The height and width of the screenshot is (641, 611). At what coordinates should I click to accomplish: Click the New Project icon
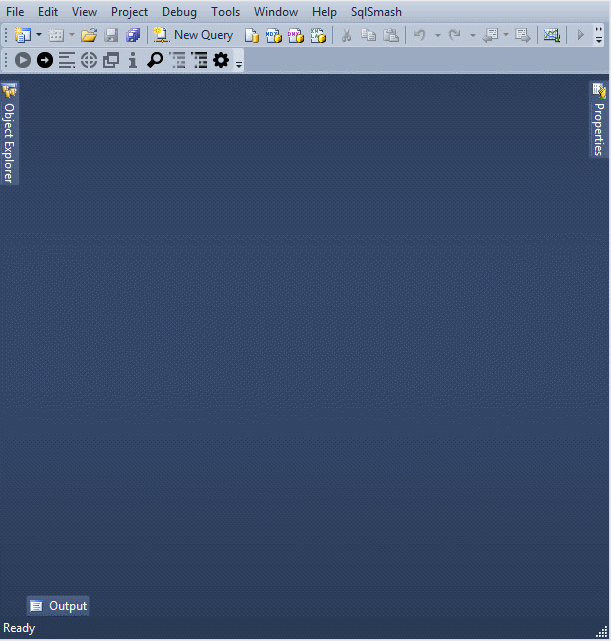point(22,35)
